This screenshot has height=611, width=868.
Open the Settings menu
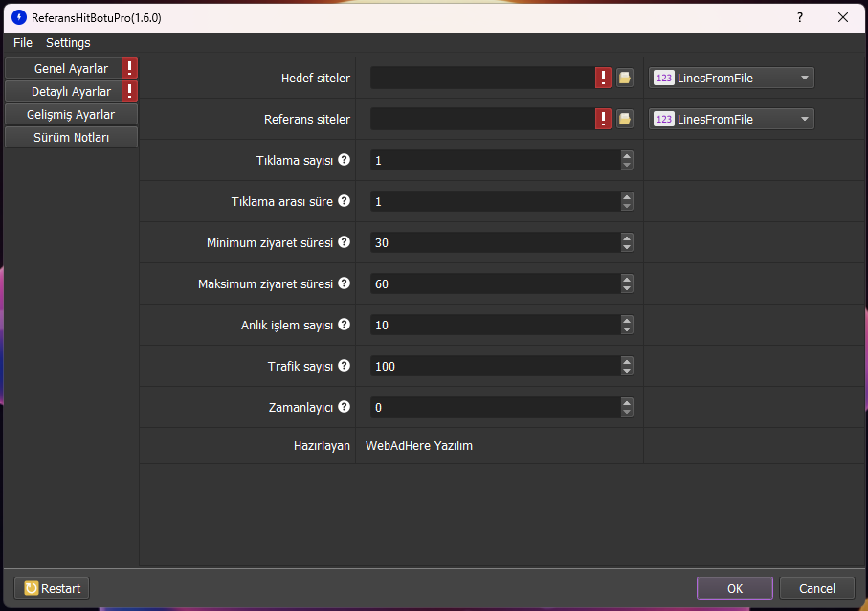click(68, 43)
